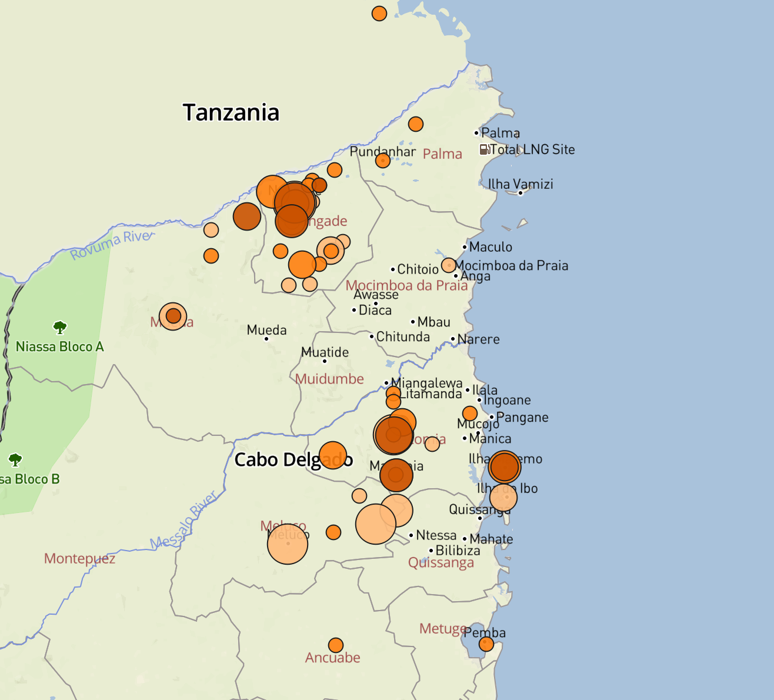Select the dark orange circle at Ilha Matemo
This screenshot has width=774, height=700.
click(x=505, y=466)
